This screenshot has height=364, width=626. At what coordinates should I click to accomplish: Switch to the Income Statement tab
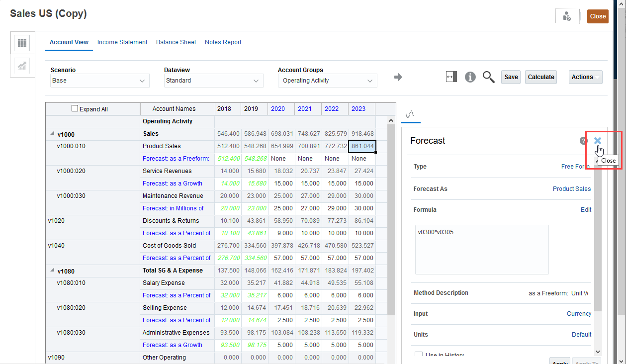(x=122, y=42)
